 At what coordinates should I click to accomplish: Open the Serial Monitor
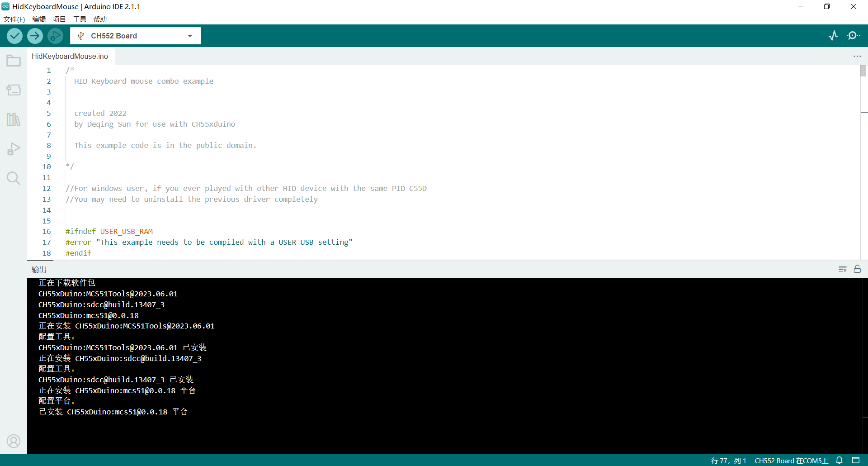[854, 36]
